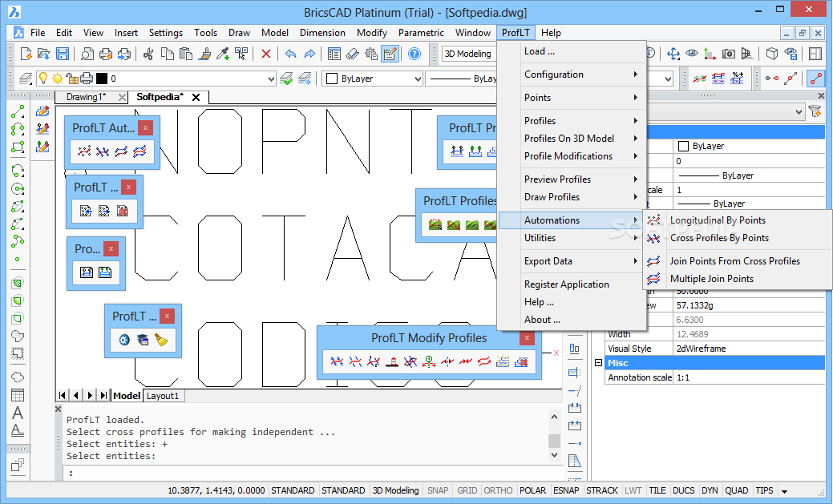Toggle STRACK in the status bar
This screenshot has width=833, height=504.
(602, 490)
